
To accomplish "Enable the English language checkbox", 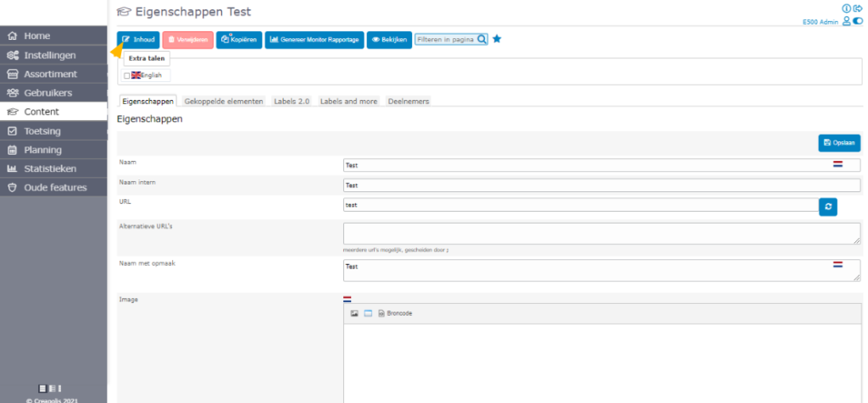I will coord(127,75).
